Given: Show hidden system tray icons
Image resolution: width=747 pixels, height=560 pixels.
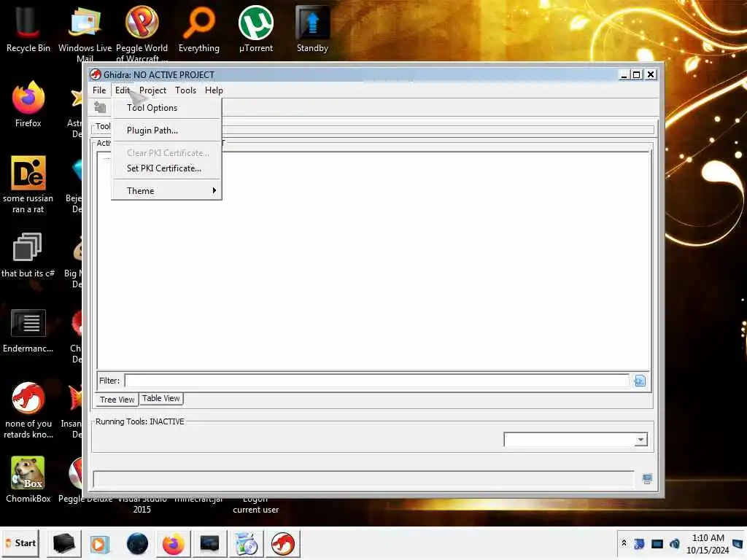Looking at the screenshot, I should click(x=624, y=543).
